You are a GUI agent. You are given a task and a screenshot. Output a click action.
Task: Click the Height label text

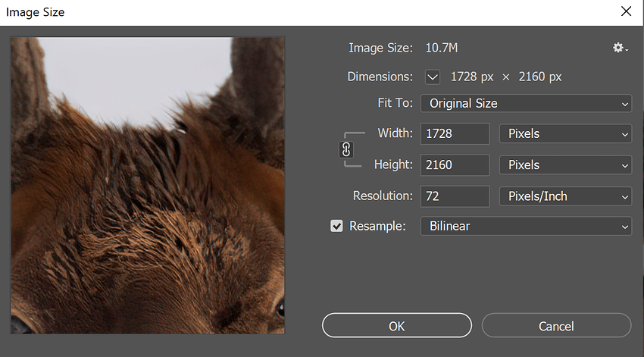tap(393, 164)
